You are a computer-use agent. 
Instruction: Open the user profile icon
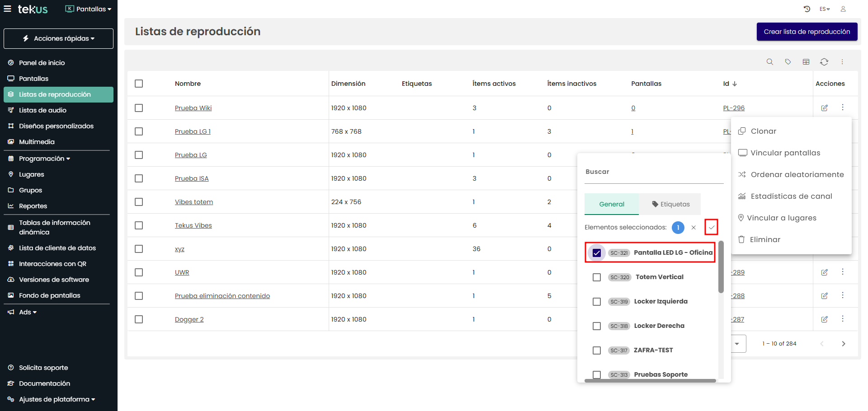(x=843, y=9)
